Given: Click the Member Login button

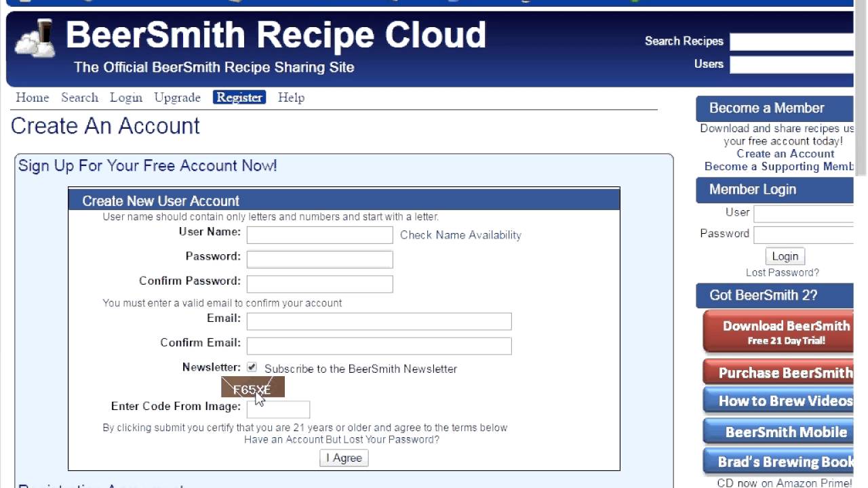Looking at the screenshot, I should 785,256.
